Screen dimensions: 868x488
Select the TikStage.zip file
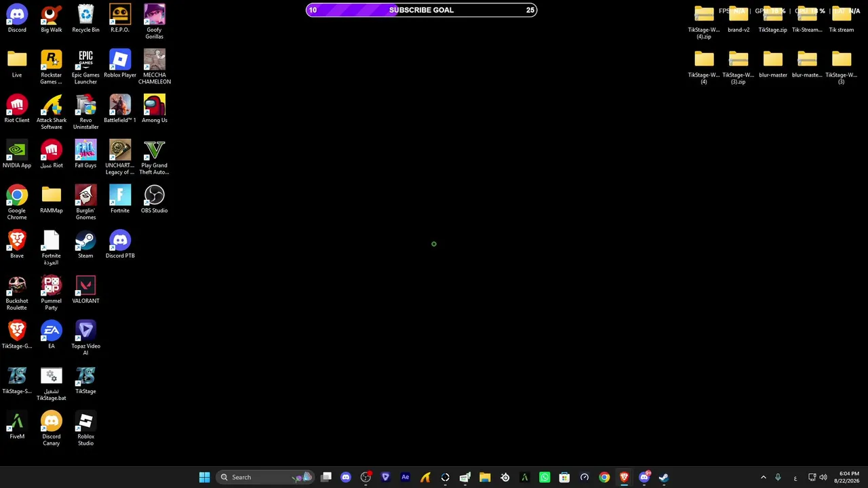pos(773,18)
